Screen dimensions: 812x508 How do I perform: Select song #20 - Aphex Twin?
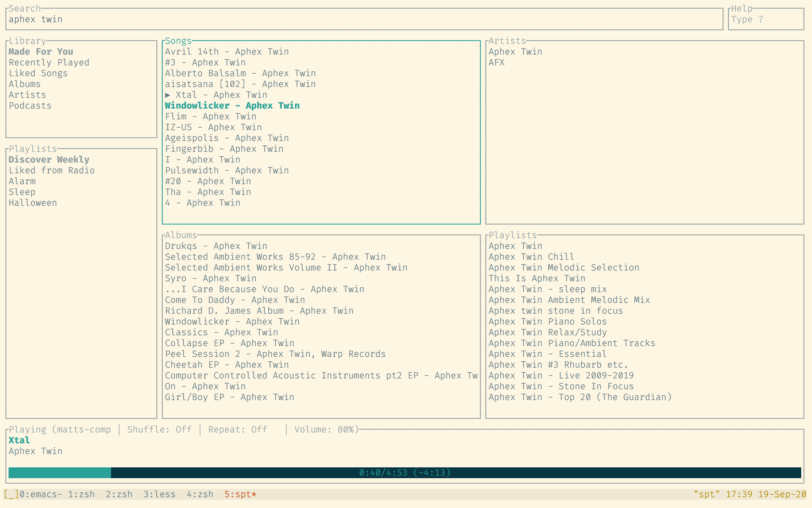(208, 181)
